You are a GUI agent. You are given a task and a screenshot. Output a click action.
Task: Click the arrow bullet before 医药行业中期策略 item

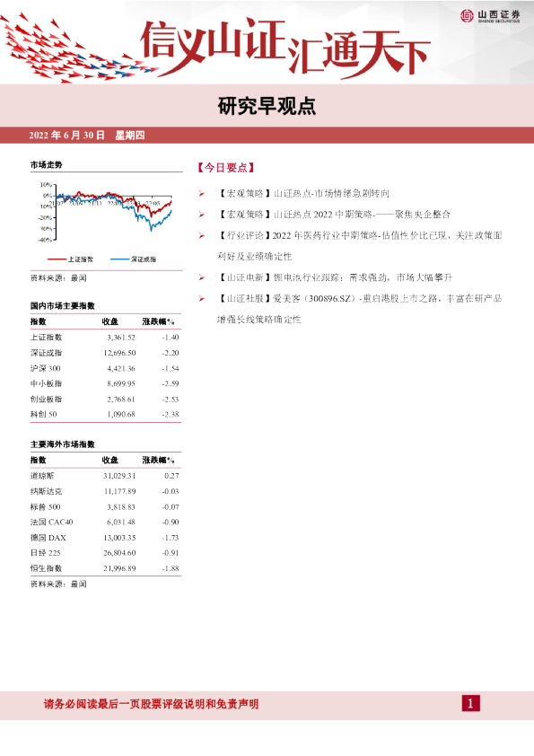pos(201,235)
